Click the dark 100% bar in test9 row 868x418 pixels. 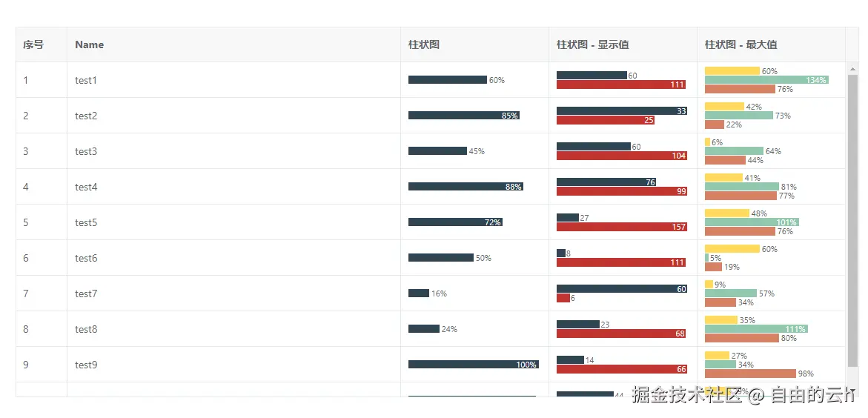click(x=473, y=365)
